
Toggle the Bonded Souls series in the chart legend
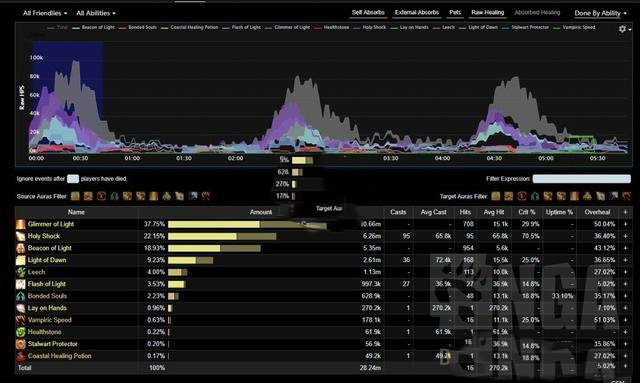pyautogui.click(x=138, y=27)
